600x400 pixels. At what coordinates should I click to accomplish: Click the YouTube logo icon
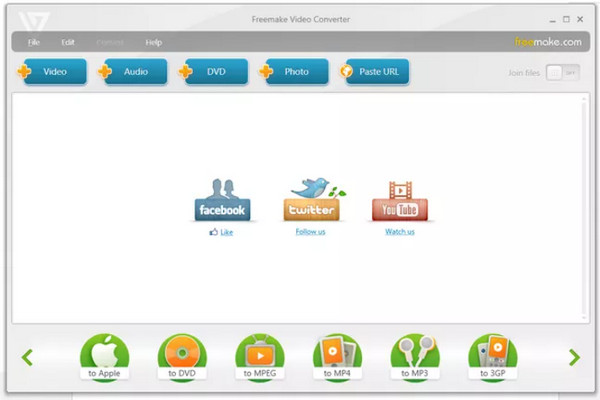(x=400, y=201)
